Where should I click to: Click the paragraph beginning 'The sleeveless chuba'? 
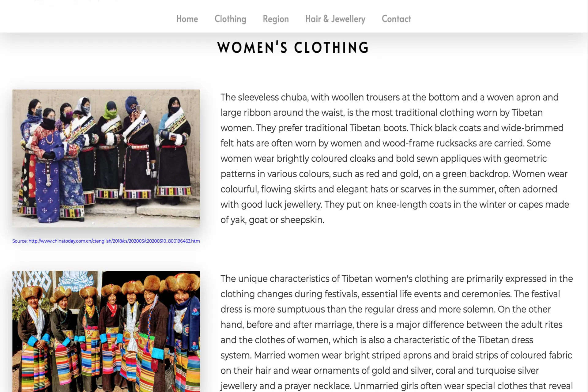pos(395,158)
